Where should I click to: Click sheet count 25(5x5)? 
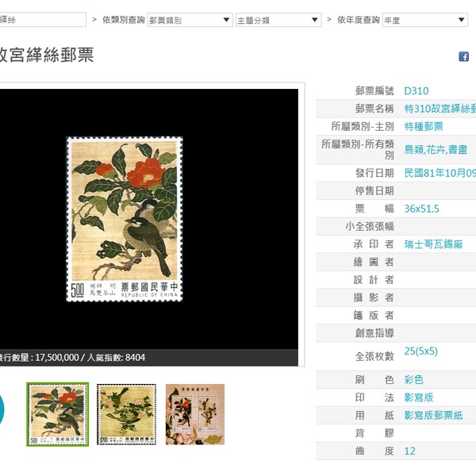click(420, 351)
